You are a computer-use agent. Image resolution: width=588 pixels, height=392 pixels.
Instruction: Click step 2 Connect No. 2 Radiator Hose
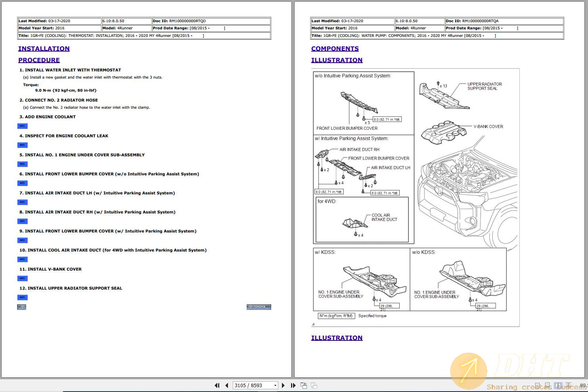[59, 100]
